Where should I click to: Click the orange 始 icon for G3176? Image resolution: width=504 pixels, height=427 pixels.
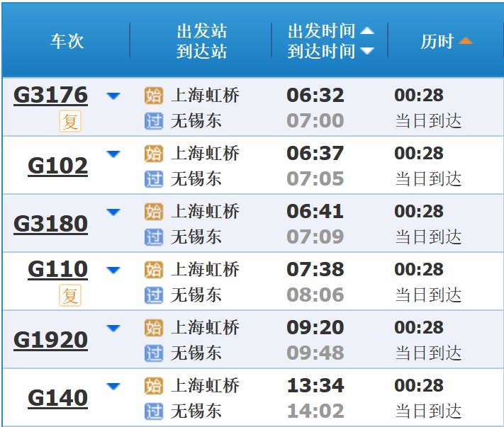pos(153,96)
